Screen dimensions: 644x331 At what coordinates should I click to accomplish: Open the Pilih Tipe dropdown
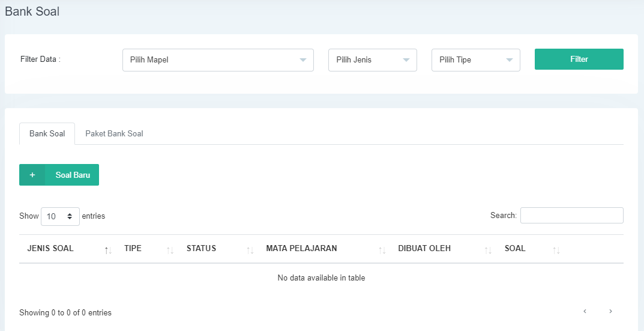point(475,60)
